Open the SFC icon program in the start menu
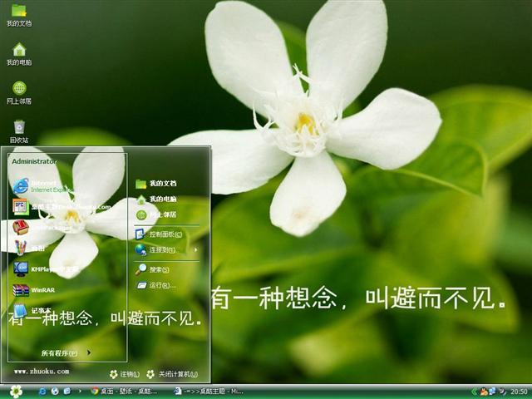The height and width of the screenshot is (399, 532). click(x=61, y=207)
